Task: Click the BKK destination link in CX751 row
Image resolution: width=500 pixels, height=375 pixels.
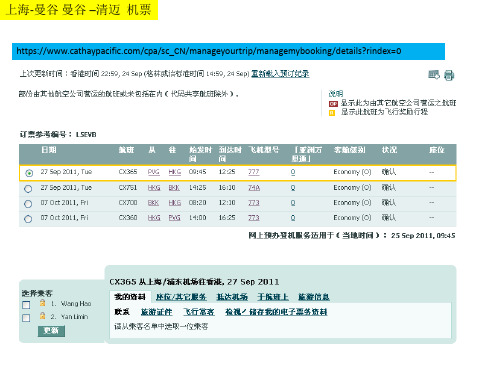Action: (174, 188)
